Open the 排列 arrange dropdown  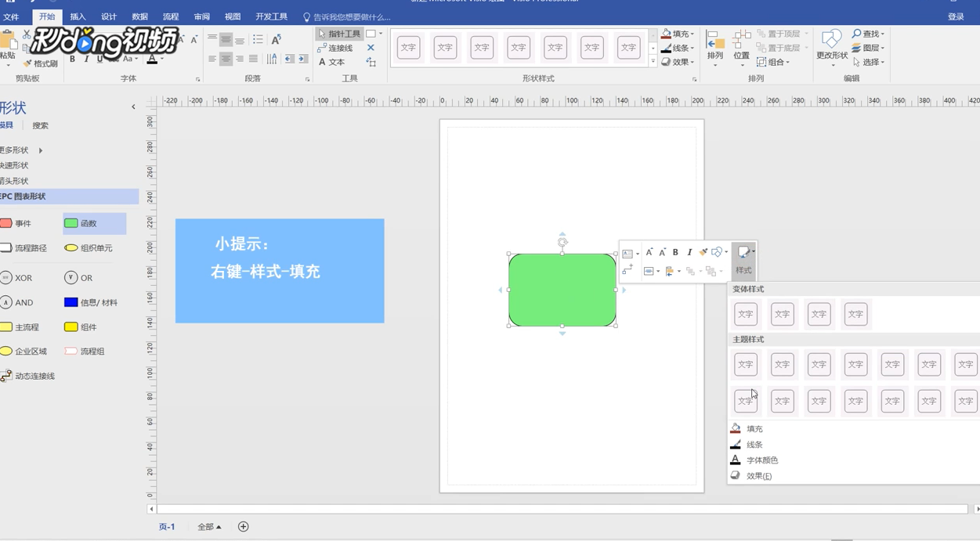[715, 47]
